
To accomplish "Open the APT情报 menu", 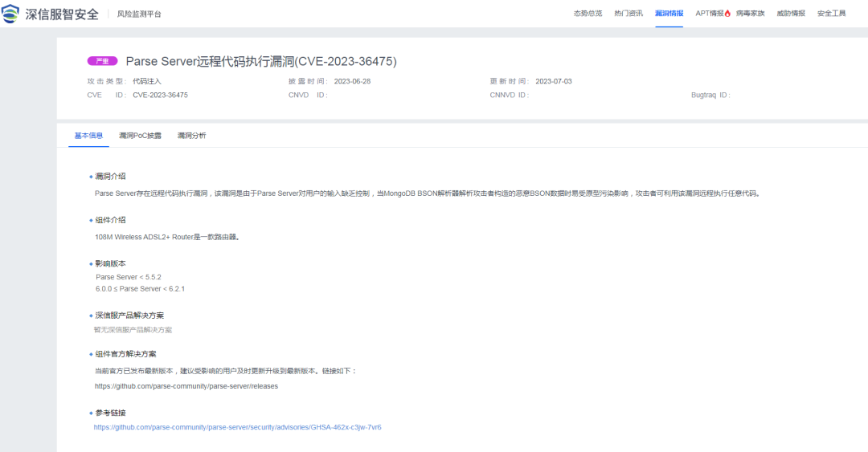I will pos(710,14).
